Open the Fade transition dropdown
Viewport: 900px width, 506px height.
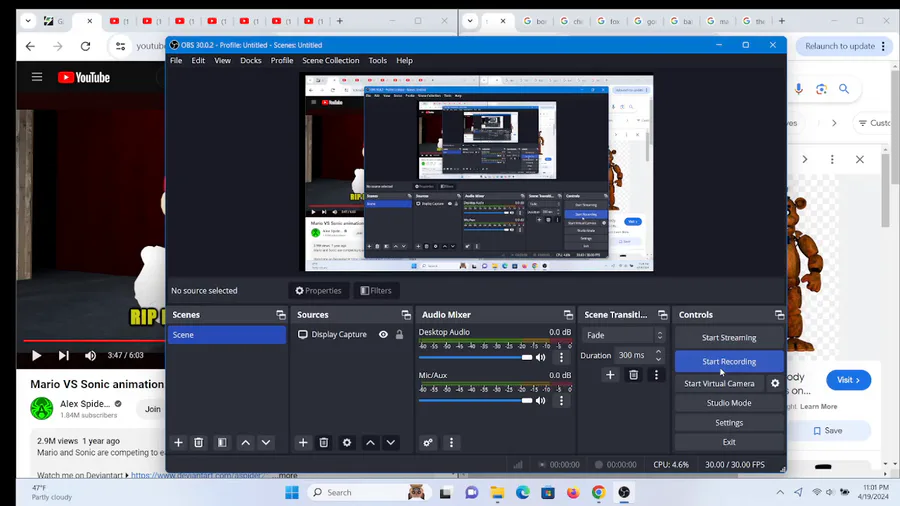pyautogui.click(x=624, y=336)
